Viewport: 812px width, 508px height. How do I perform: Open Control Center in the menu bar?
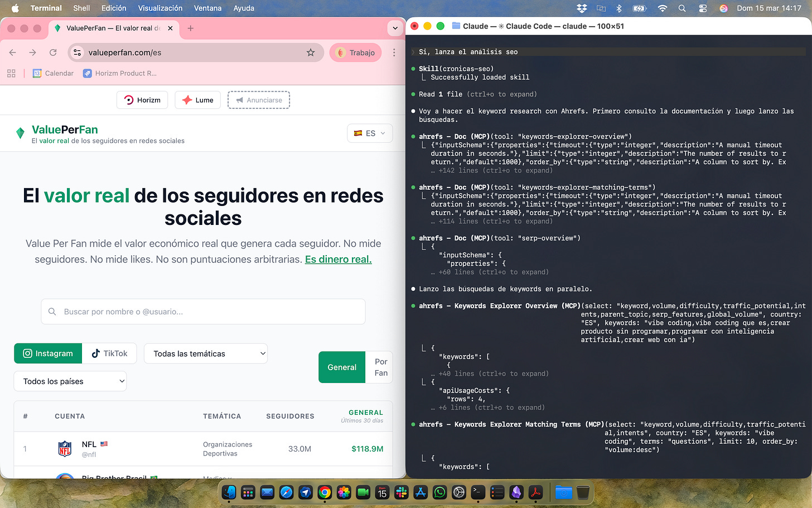(x=703, y=8)
